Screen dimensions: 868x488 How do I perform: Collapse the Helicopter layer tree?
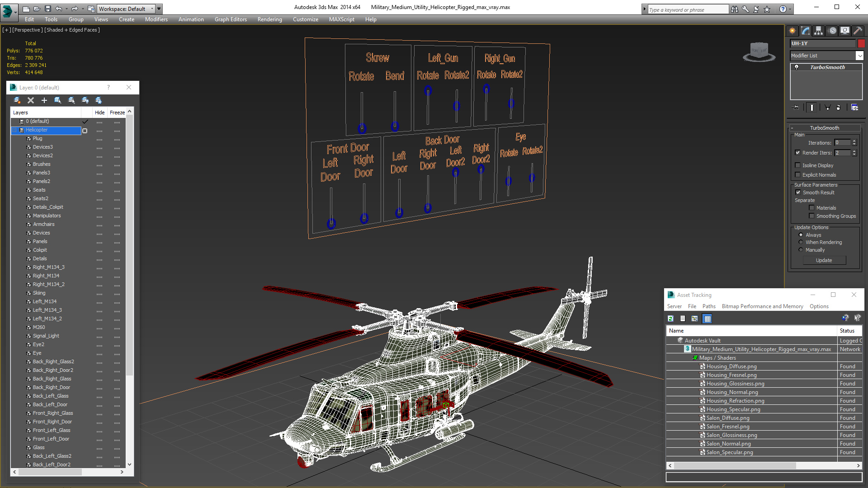(14, 130)
